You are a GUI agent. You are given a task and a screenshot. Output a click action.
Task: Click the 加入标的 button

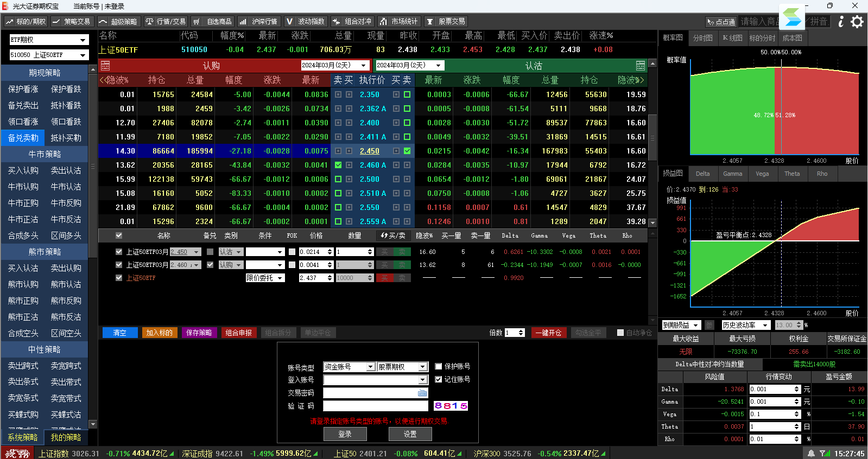160,333
